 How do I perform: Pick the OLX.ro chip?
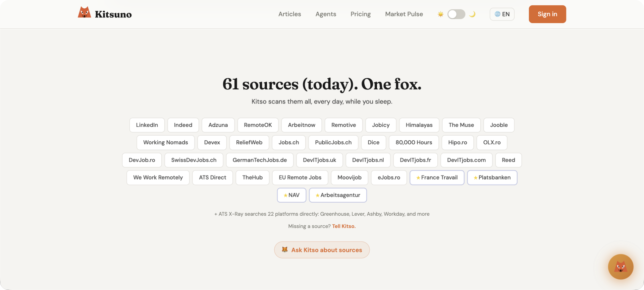492,143
